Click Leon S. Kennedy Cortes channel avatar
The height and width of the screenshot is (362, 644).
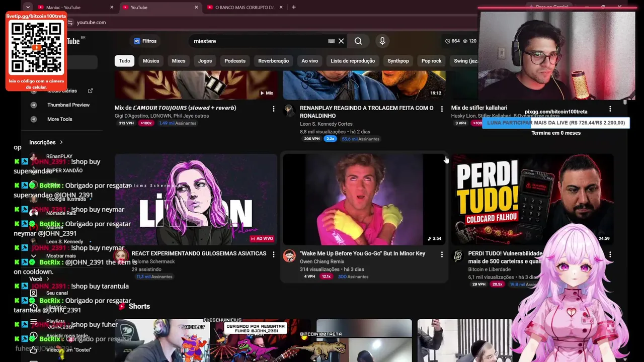[289, 111]
